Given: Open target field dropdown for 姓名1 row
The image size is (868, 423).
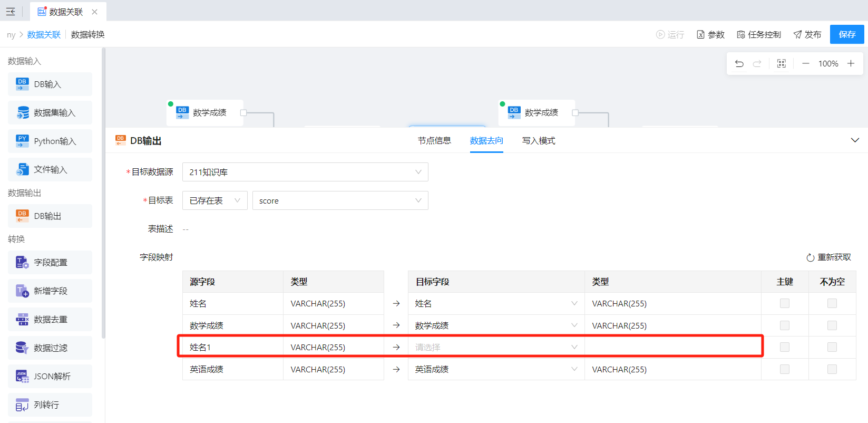Looking at the screenshot, I should (495, 347).
